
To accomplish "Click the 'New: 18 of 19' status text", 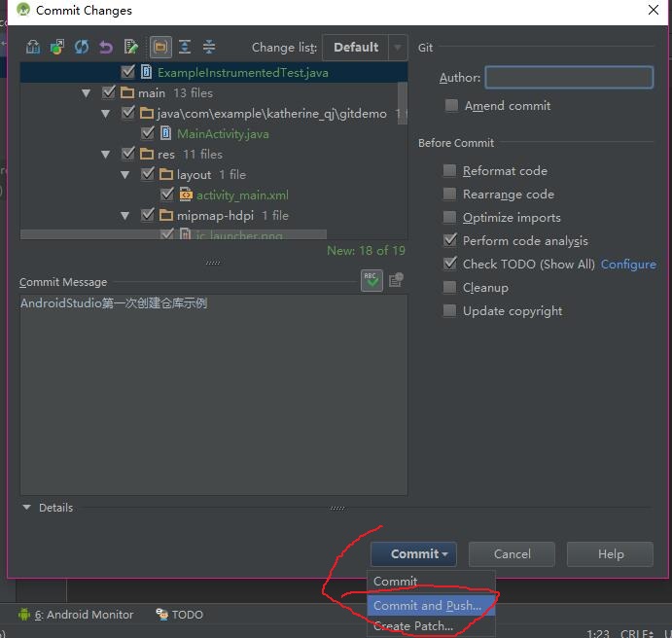I will pos(366,250).
